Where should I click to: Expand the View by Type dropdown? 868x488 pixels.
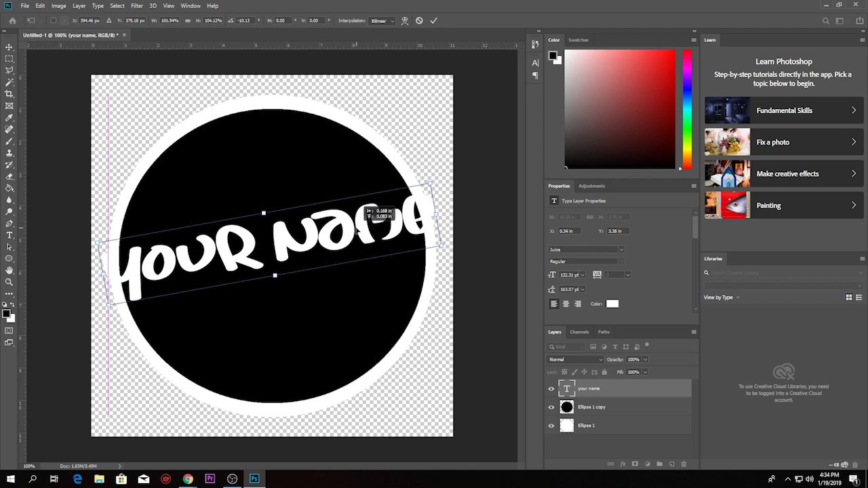point(722,298)
